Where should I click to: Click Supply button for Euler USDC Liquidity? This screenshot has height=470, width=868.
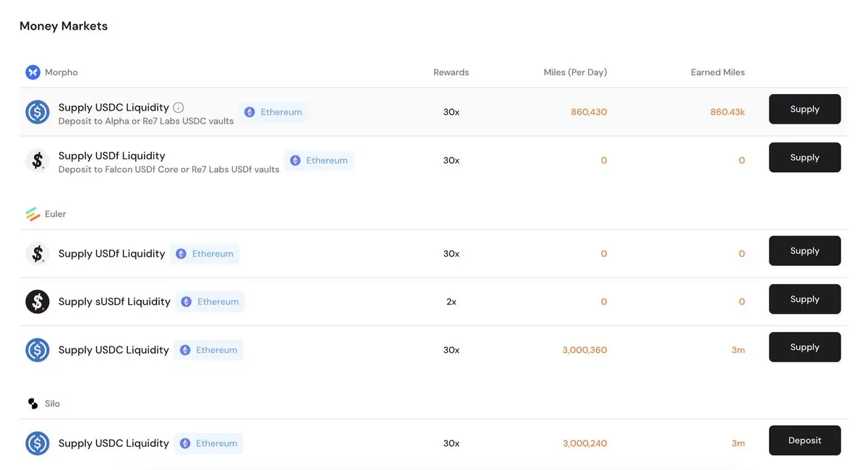pos(804,347)
